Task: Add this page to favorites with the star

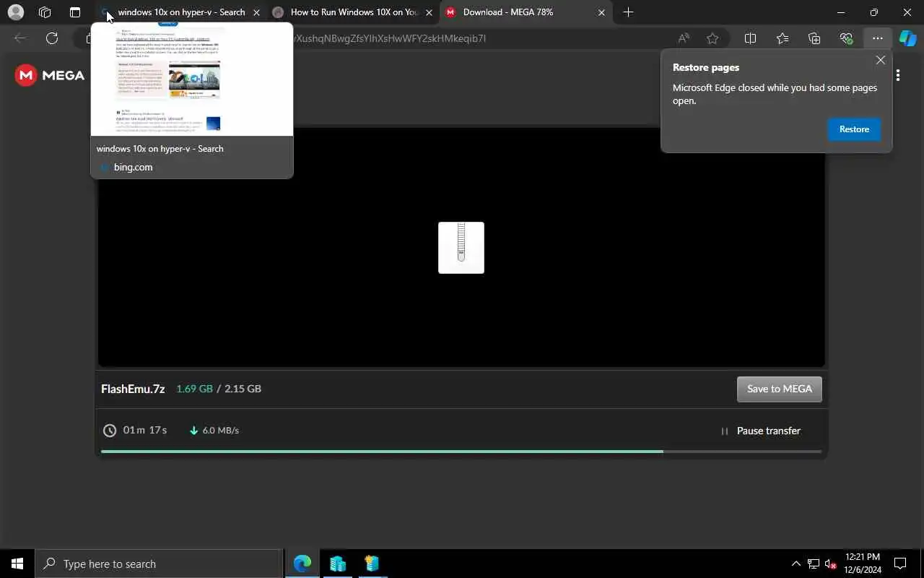Action: point(712,38)
